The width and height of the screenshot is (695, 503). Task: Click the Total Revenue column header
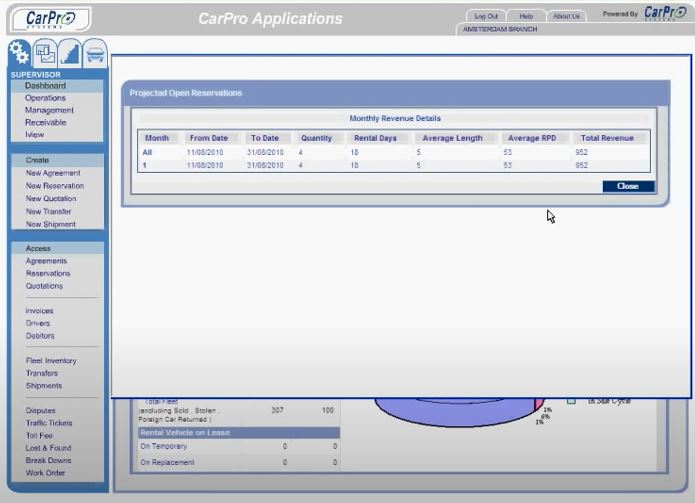point(607,138)
